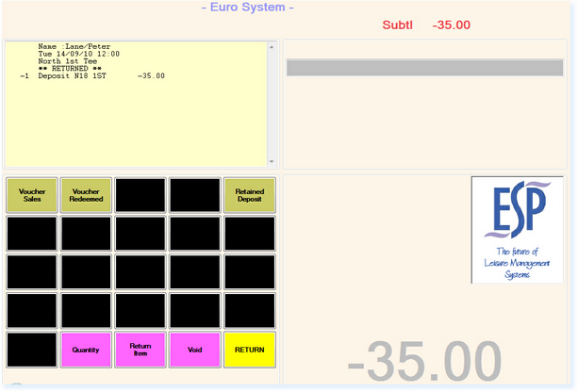Image resolution: width=578 pixels, height=392 pixels.
Task: Hit the pink Void button
Action: pos(195,350)
